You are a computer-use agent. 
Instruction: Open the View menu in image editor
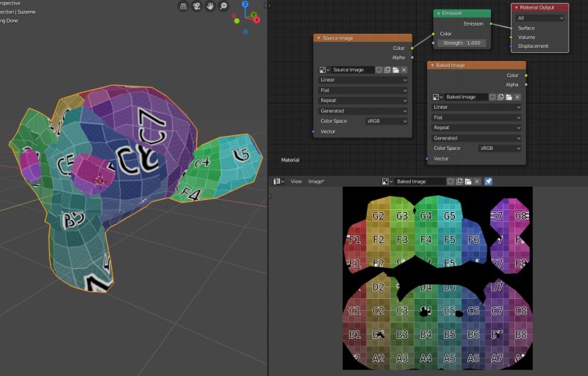point(296,181)
